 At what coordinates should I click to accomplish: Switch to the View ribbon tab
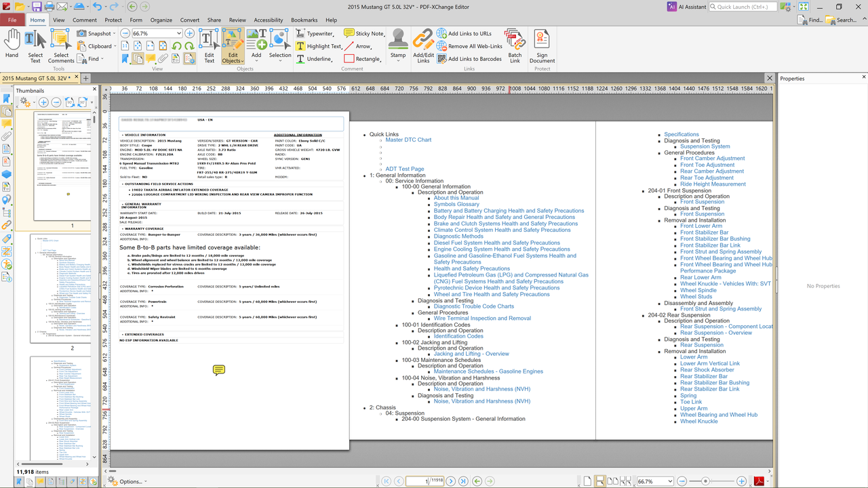59,20
